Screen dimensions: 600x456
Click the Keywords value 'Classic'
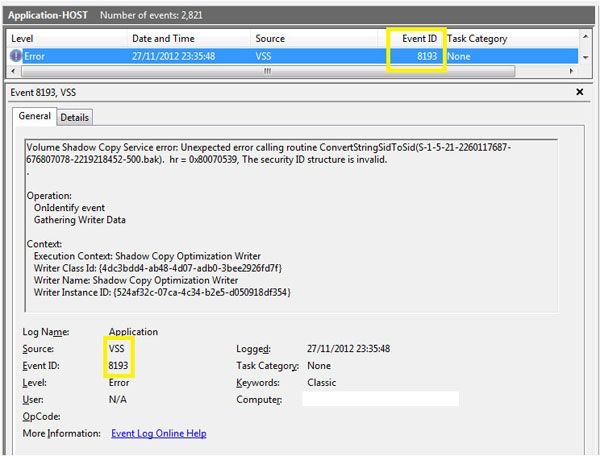point(321,383)
